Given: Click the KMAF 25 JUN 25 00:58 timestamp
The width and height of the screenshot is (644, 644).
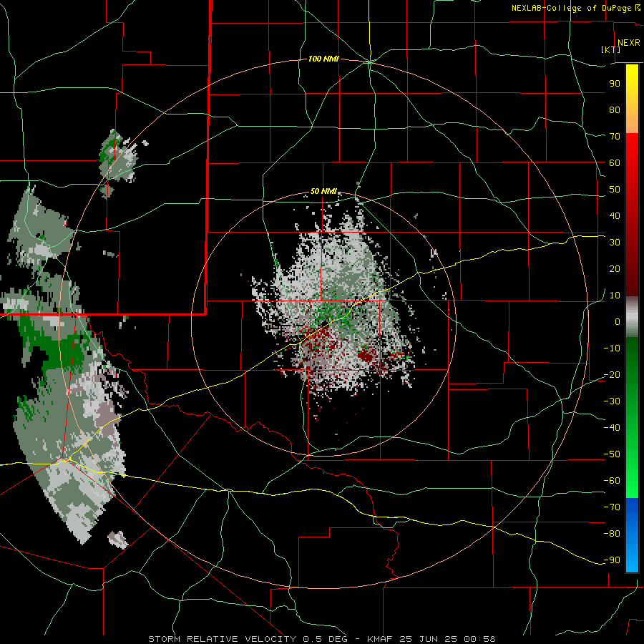Looking at the screenshot, I should point(431,639).
